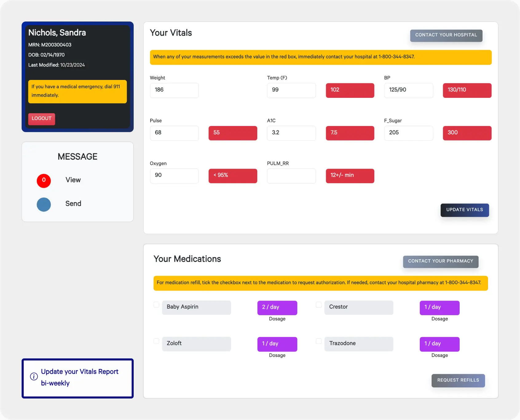Viewport: 520px width, 420px height.
Task: Click the MRN: M200300403 text
Action: [50, 45]
